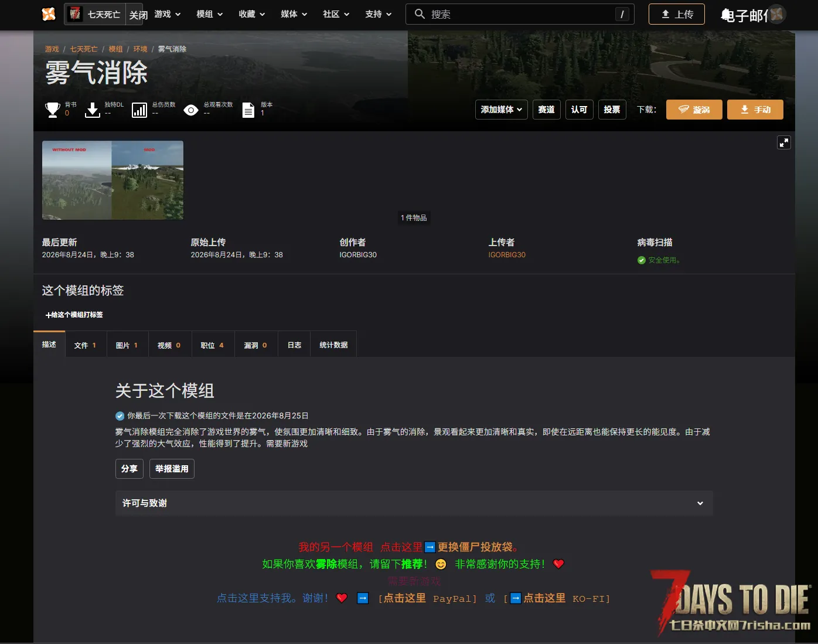Go to 环境 breadcrumb link
The image size is (818, 644).
[x=140, y=49]
